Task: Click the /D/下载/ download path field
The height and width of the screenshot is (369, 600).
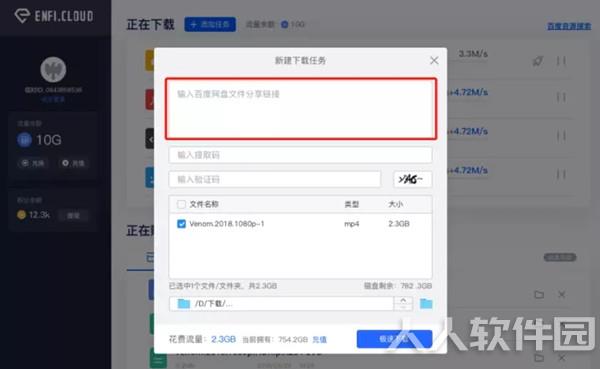Action: pyautogui.click(x=281, y=304)
